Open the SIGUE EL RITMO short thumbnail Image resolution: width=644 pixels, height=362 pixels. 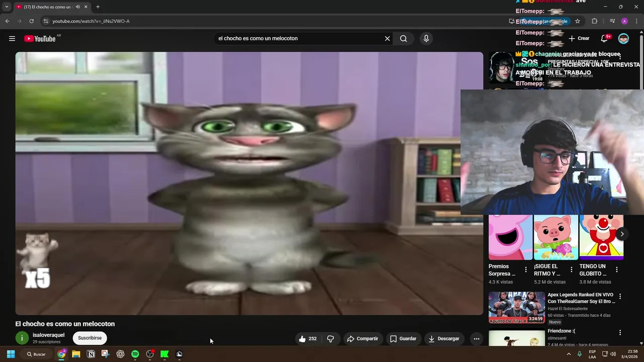(556, 237)
